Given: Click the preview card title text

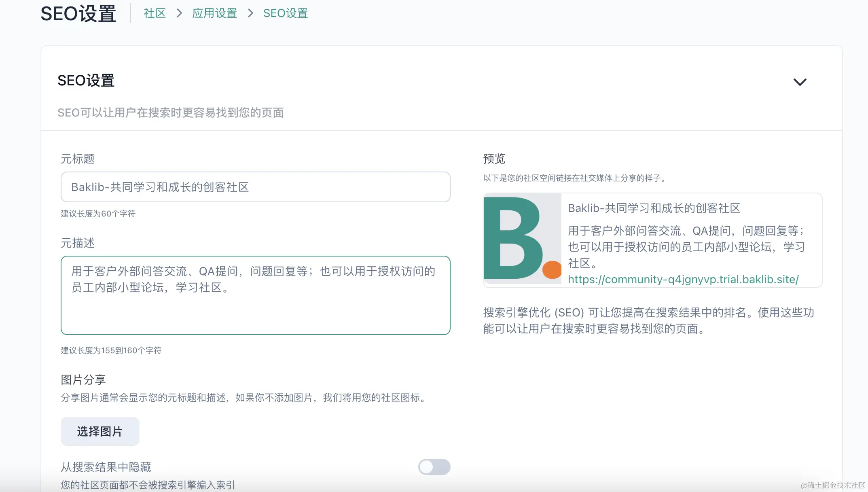Looking at the screenshot, I should [654, 208].
